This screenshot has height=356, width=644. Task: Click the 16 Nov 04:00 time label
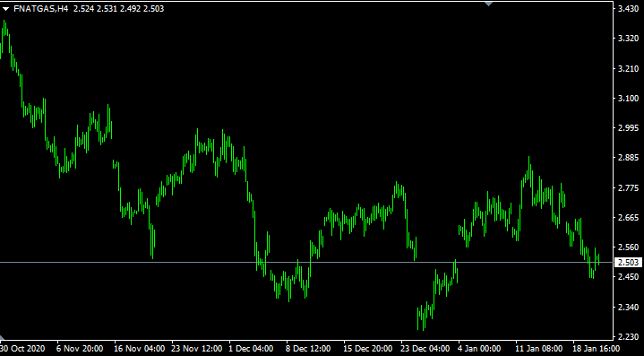coord(139,349)
